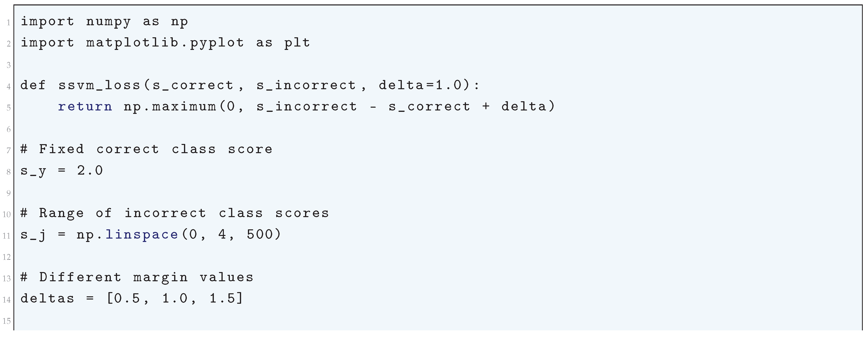The image size is (868, 338).
Task: Click the 'plt' alias on line 2
Action: click(x=297, y=43)
